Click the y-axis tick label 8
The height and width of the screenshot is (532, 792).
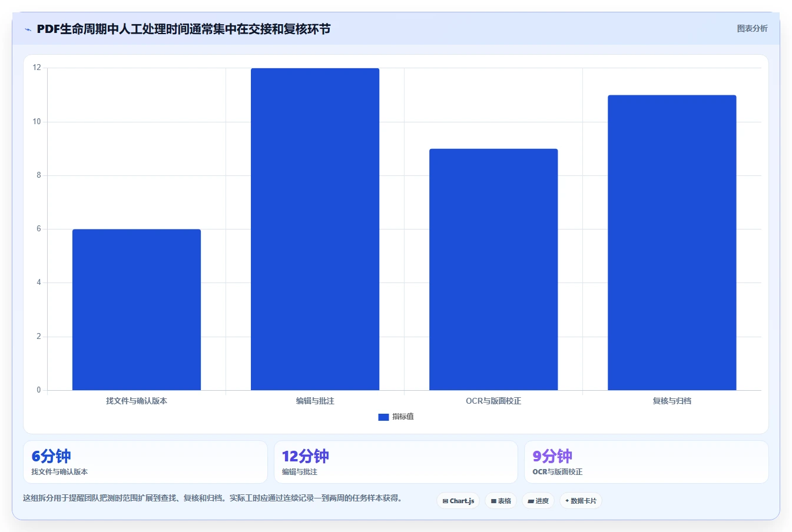[39, 175]
